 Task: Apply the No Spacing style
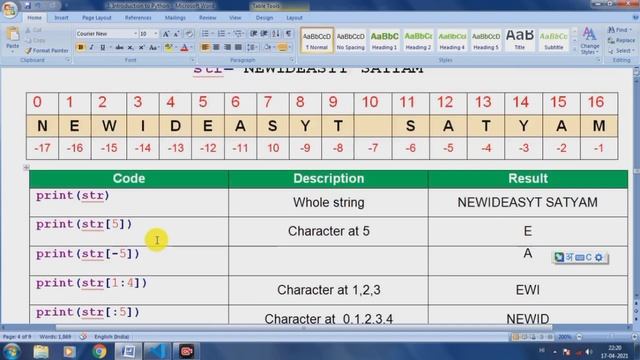pos(350,40)
